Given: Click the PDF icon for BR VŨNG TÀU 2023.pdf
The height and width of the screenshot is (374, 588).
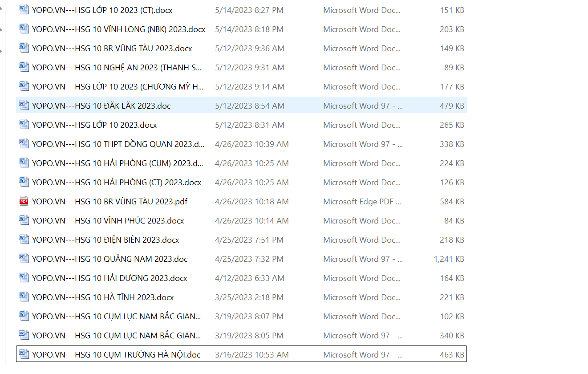Looking at the screenshot, I should 24,202.
